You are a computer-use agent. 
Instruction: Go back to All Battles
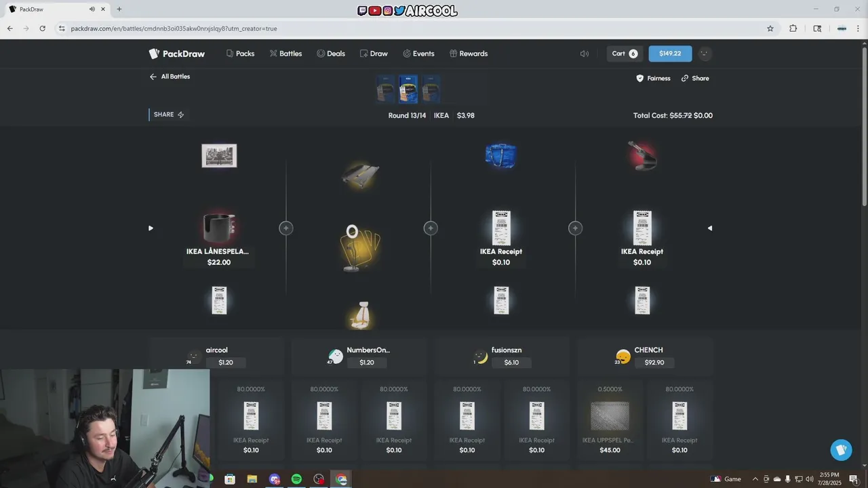point(170,77)
